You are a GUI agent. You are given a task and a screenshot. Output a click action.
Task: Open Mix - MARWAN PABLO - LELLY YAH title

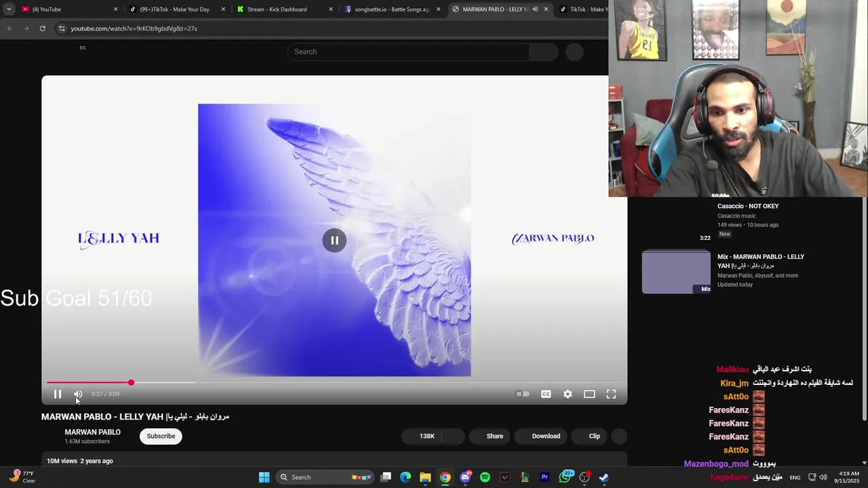pyautogui.click(x=761, y=261)
